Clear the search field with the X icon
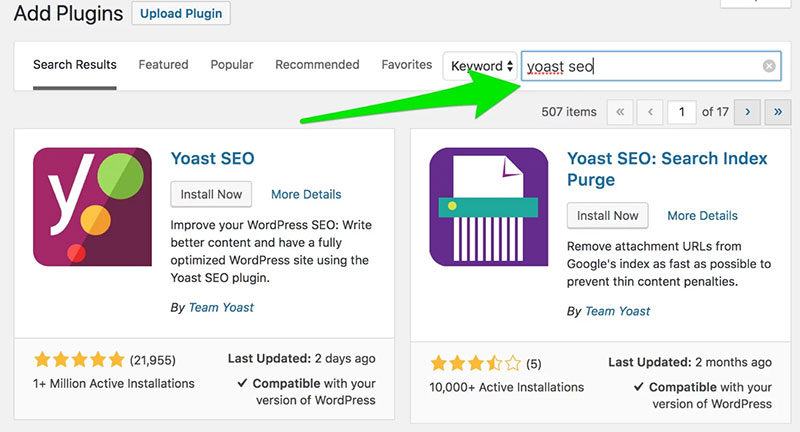 point(769,66)
